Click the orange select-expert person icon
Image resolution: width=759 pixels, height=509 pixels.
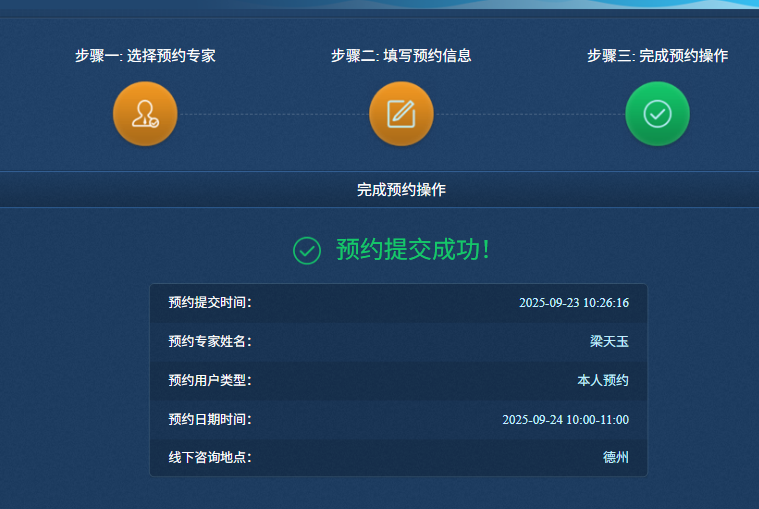145,113
